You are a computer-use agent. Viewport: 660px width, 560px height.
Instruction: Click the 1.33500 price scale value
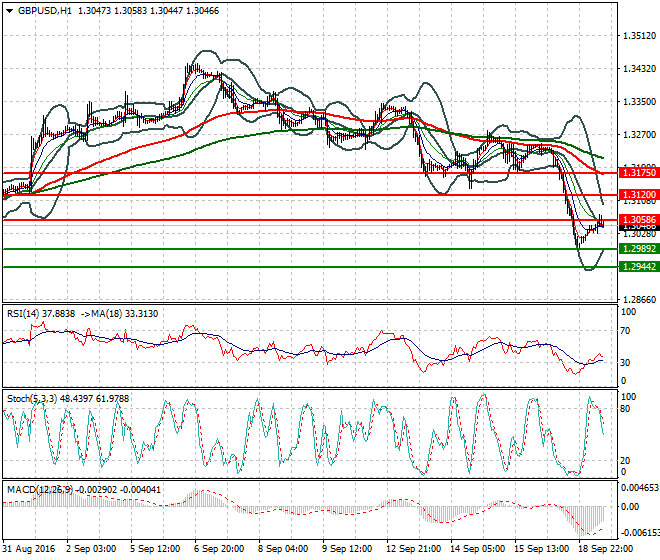[x=639, y=102]
